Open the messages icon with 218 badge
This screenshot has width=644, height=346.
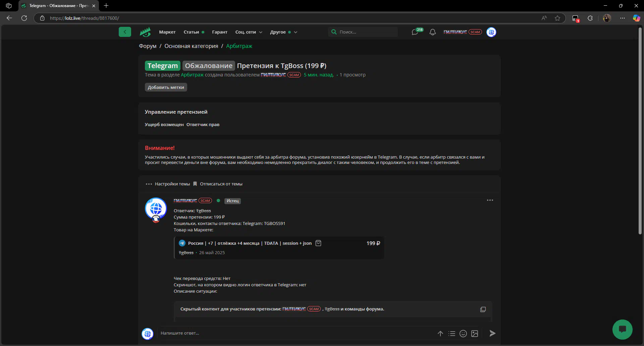coord(415,32)
